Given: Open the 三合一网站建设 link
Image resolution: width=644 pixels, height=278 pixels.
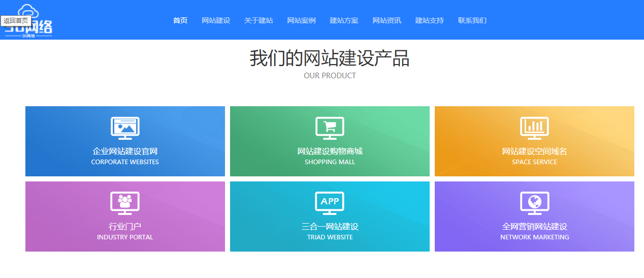Looking at the screenshot, I should coord(330,227).
